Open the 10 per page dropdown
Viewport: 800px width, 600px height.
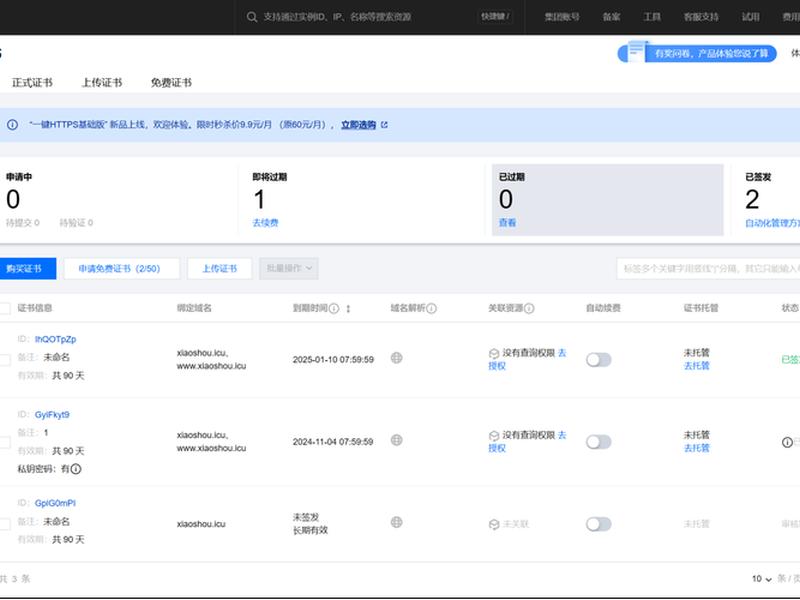pos(761,579)
